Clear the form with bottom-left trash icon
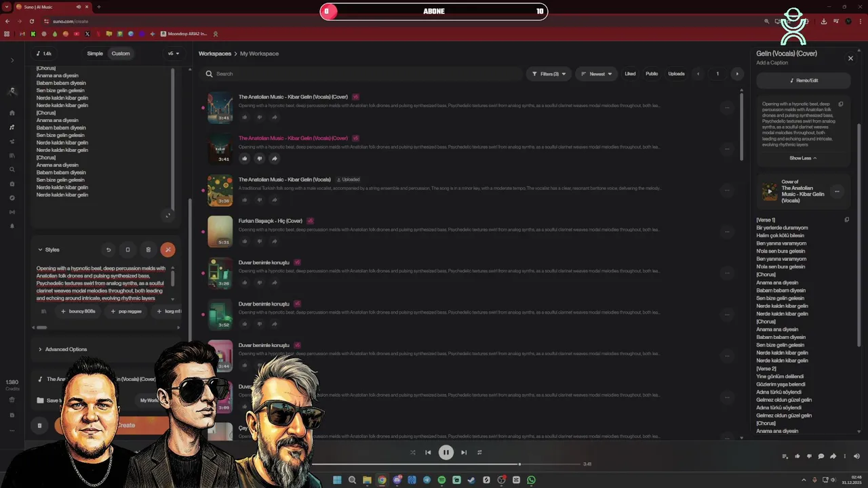Image resolution: width=868 pixels, height=488 pixels. click(x=39, y=426)
